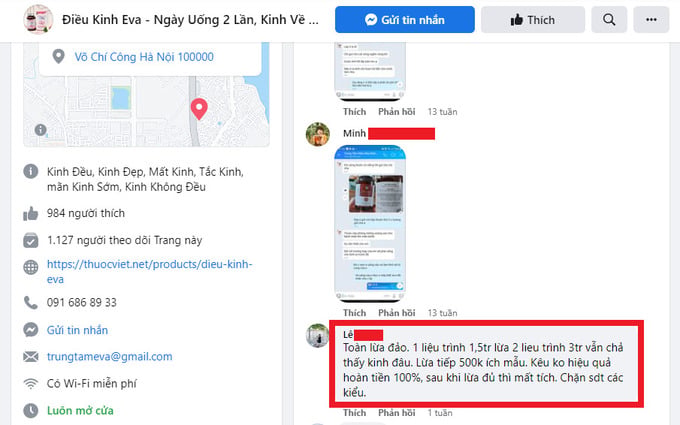Click the envelope email icon
The width and height of the screenshot is (680, 425).
pos(31,356)
